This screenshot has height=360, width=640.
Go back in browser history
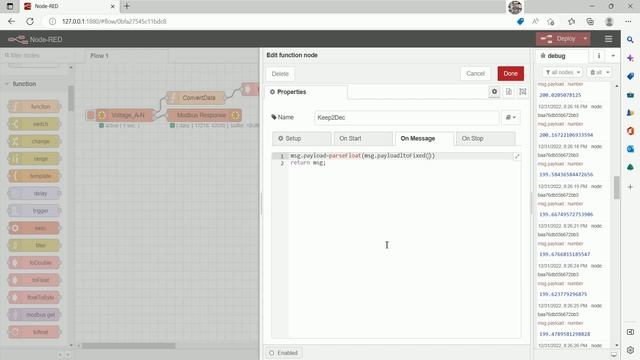[11, 21]
